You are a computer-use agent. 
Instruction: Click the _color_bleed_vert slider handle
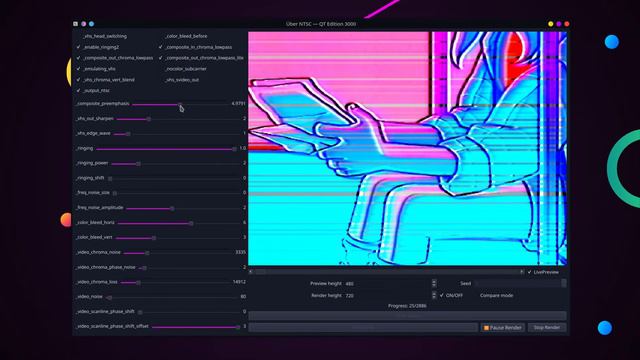pyautogui.click(x=154, y=238)
